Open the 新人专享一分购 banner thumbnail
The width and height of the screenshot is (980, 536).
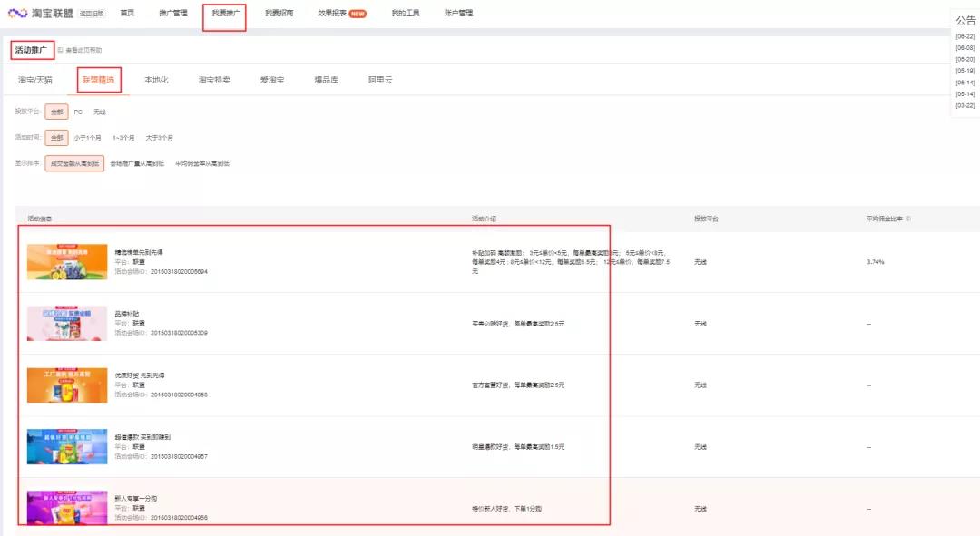67,508
